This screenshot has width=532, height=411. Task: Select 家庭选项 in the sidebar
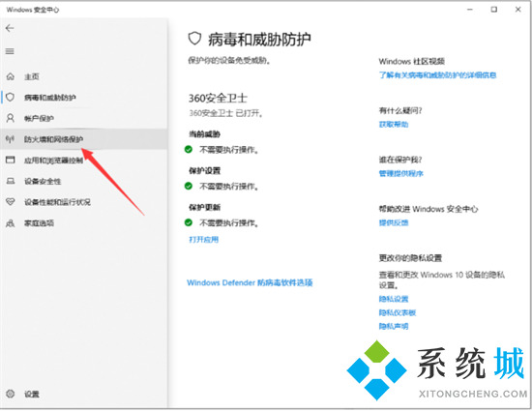point(84,223)
